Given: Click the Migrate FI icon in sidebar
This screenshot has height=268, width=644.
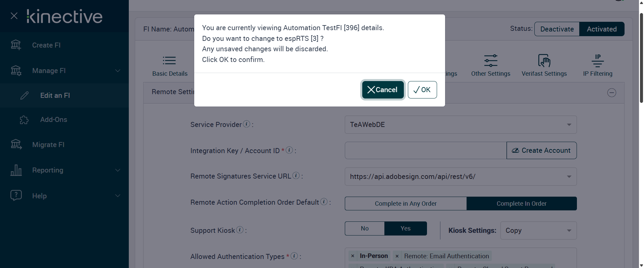Looking at the screenshot, I should (x=16, y=144).
